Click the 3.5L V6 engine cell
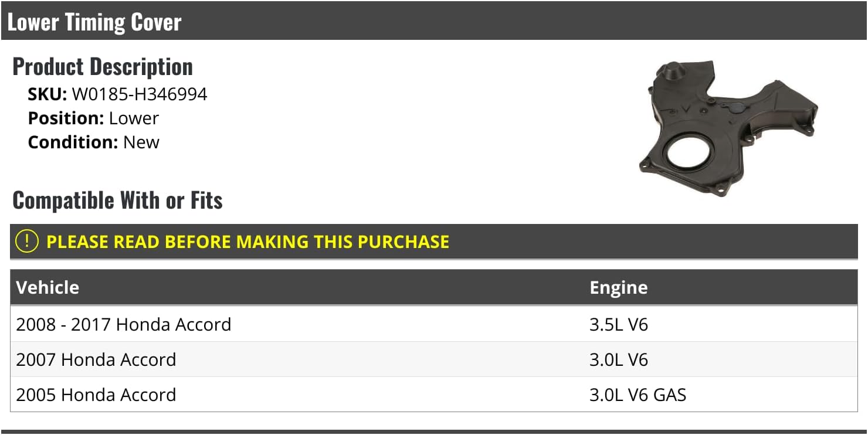The height and width of the screenshot is (435, 868). click(618, 324)
